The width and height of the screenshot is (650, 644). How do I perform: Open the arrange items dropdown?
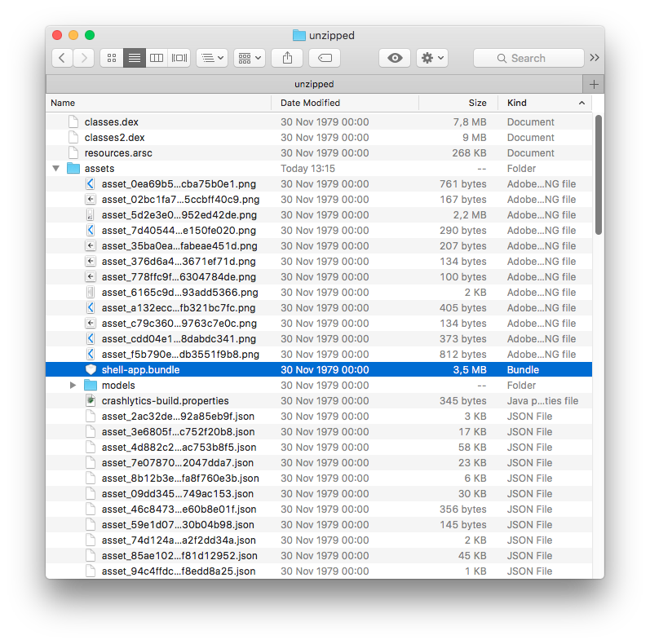click(212, 58)
